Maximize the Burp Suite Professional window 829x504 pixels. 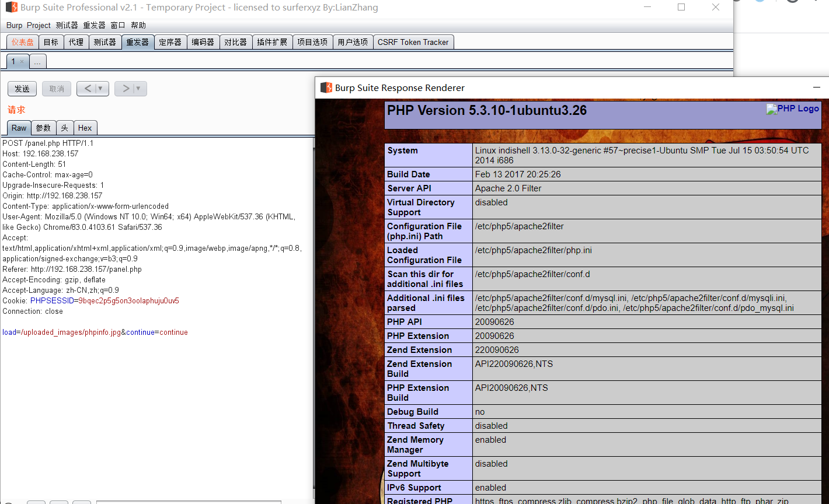[x=681, y=7]
